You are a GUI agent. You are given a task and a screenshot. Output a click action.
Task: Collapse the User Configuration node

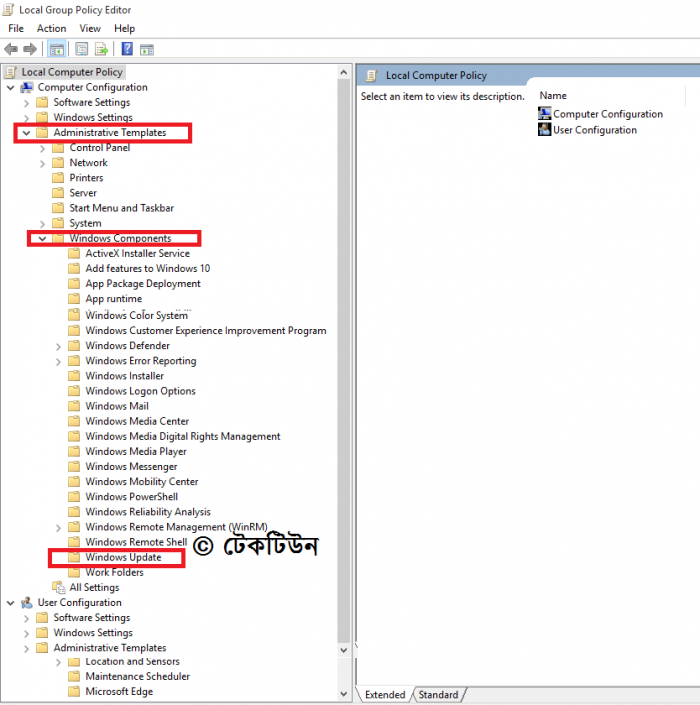click(x=11, y=603)
